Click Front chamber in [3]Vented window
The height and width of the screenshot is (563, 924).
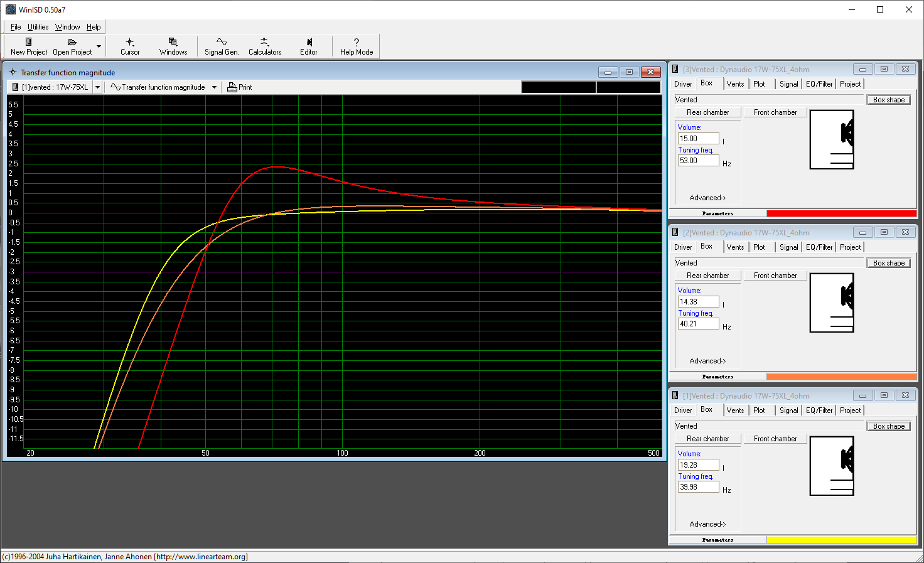tap(775, 112)
